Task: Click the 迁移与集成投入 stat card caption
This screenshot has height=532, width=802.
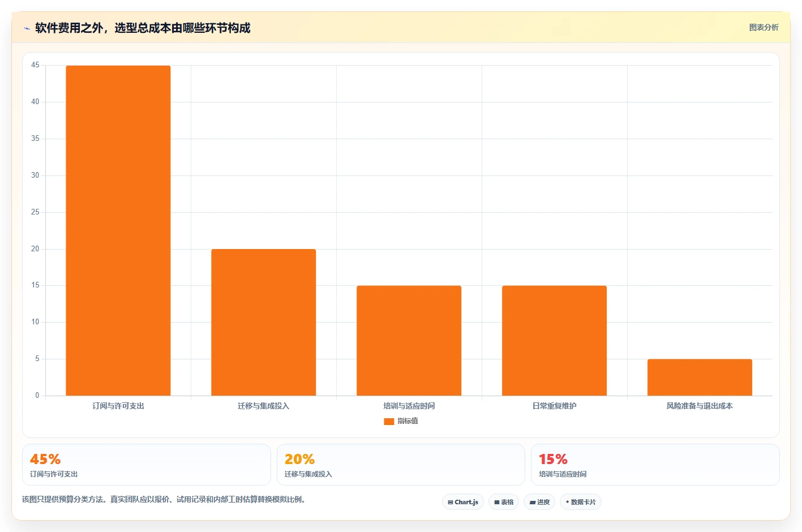Action: pyautogui.click(x=308, y=474)
